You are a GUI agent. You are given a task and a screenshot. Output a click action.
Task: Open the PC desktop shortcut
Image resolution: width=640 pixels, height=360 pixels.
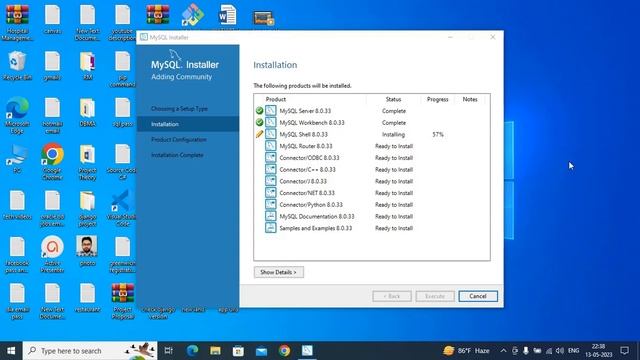pyautogui.click(x=17, y=158)
